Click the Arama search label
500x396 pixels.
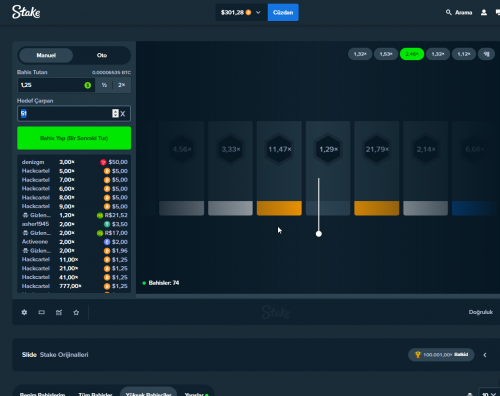(464, 13)
